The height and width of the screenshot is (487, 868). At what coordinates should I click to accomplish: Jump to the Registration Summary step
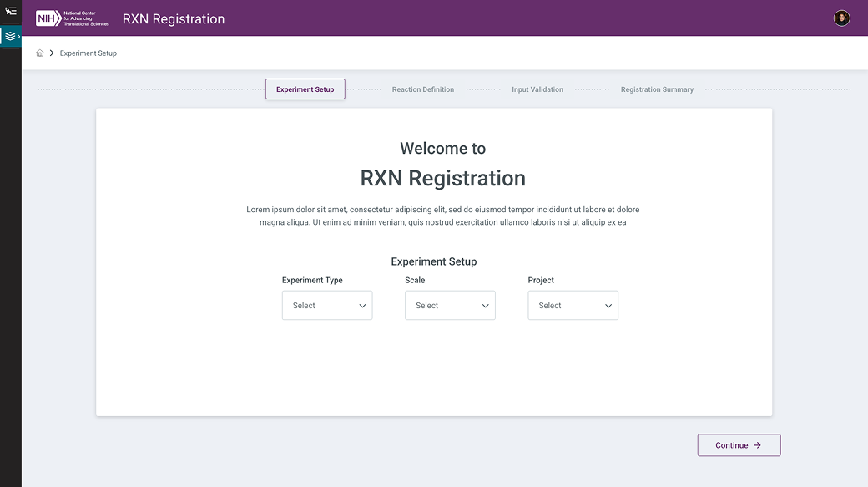click(x=657, y=89)
